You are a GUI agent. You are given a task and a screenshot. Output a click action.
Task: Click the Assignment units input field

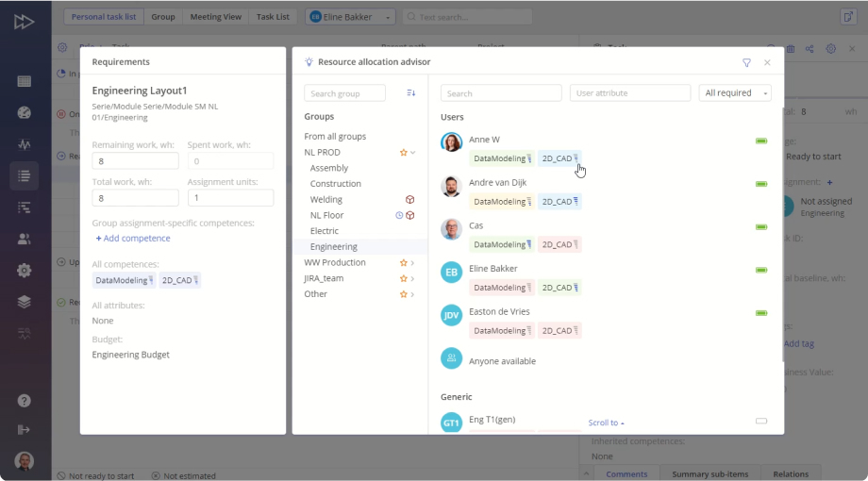[x=230, y=198]
